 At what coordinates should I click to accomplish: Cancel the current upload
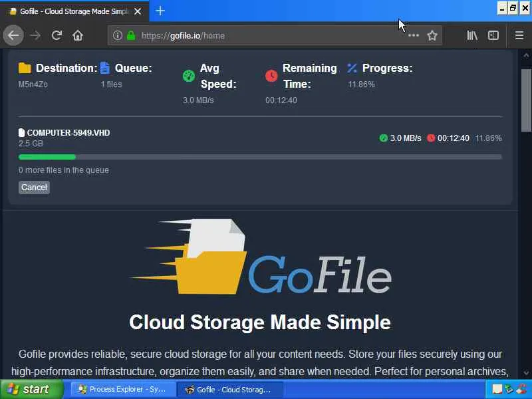(34, 188)
